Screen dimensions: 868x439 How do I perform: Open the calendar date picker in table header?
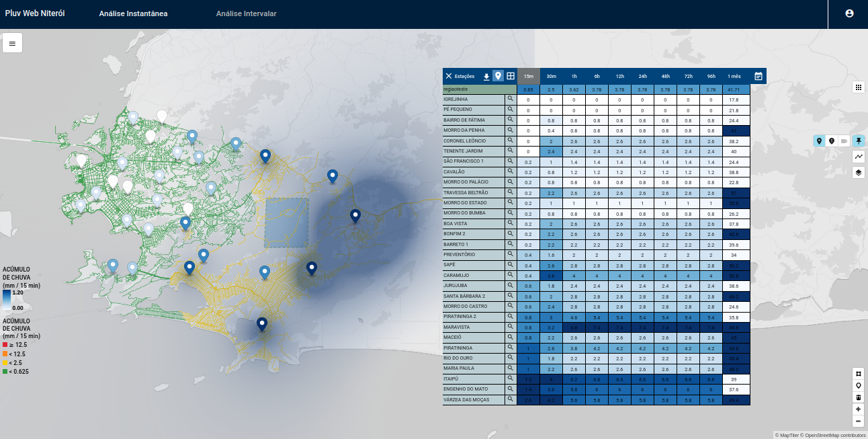pyautogui.click(x=758, y=76)
